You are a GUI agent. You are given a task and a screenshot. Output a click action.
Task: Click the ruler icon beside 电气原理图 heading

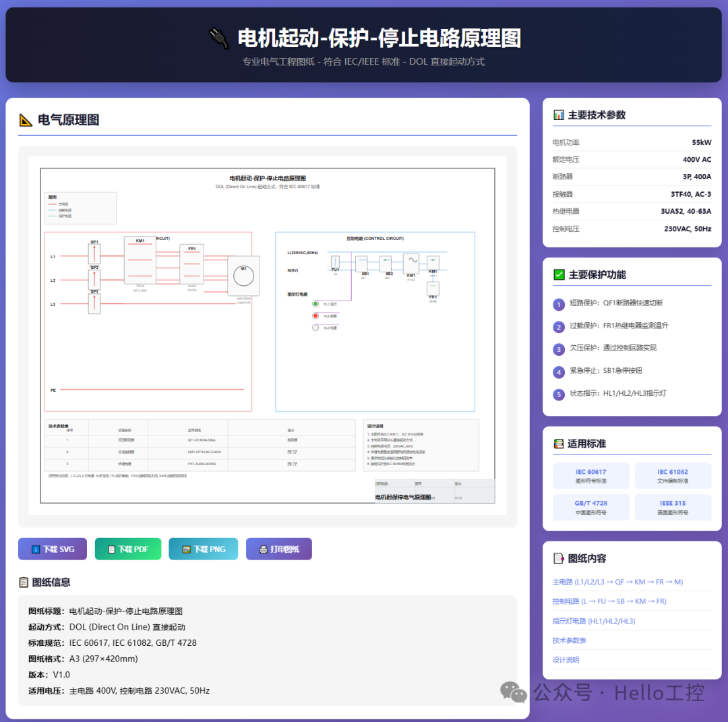tap(26, 119)
